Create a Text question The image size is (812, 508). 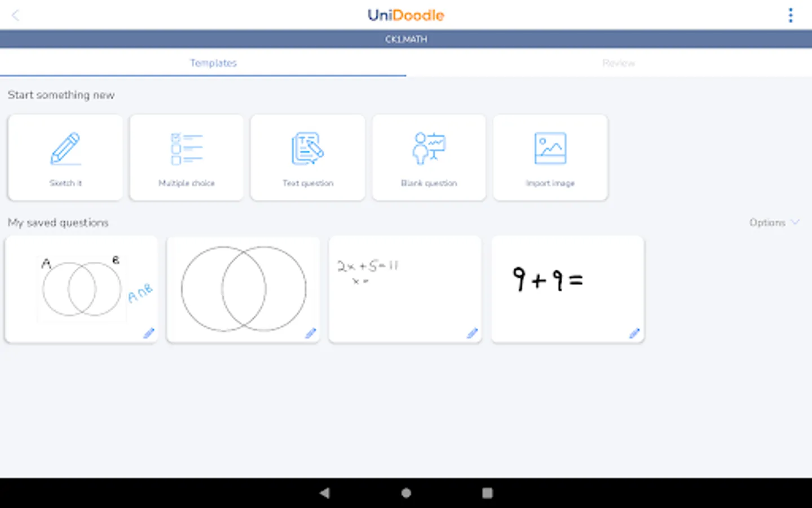(x=308, y=157)
